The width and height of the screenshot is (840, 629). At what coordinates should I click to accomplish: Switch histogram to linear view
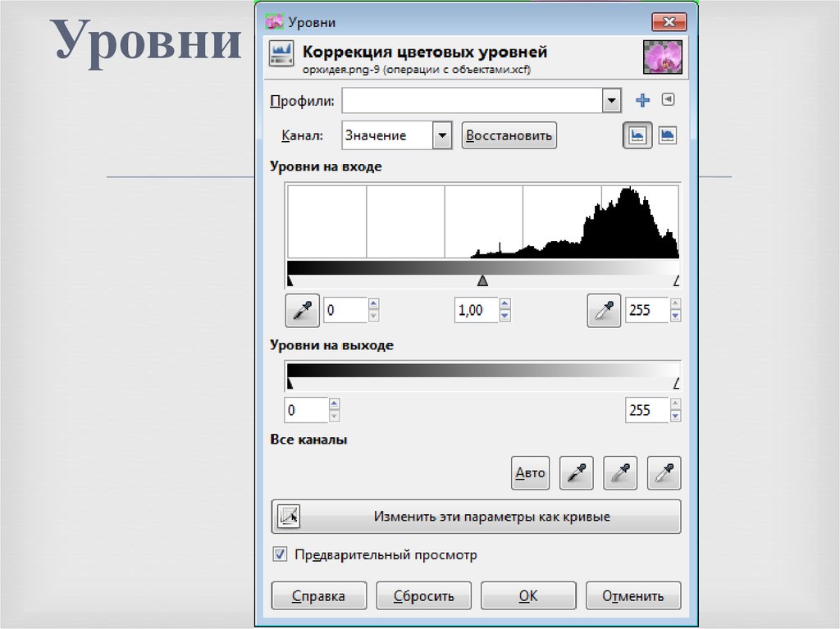click(x=637, y=135)
